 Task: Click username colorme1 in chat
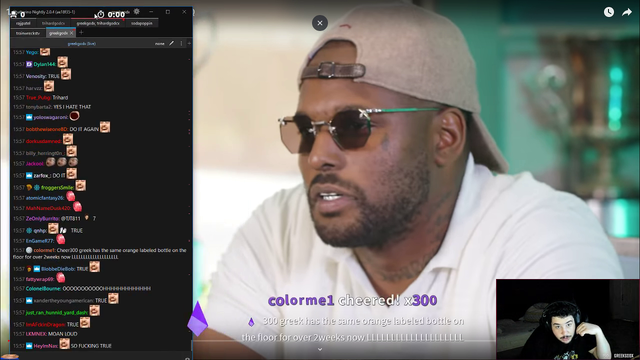coord(44,250)
